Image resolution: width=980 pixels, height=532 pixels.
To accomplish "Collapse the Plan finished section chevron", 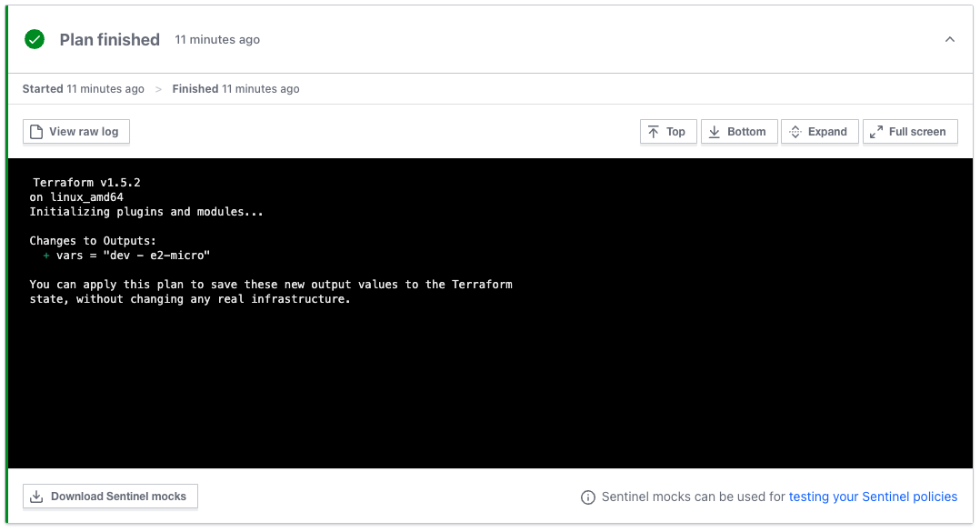I will point(949,39).
